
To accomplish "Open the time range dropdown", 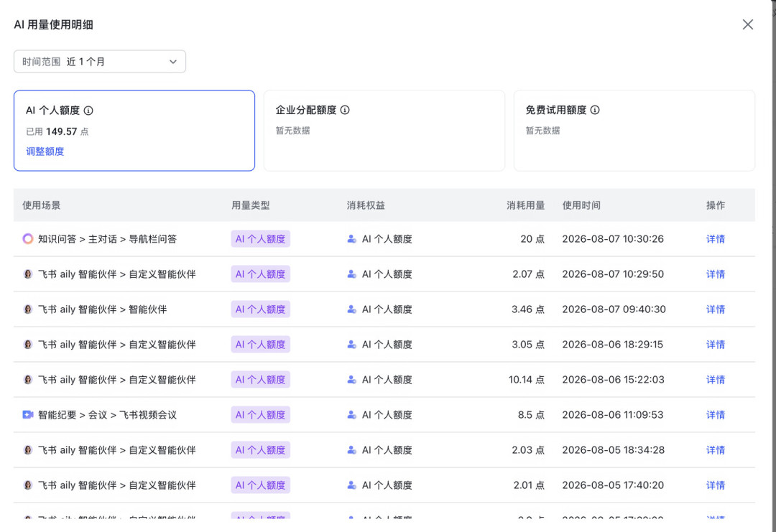I will [99, 62].
